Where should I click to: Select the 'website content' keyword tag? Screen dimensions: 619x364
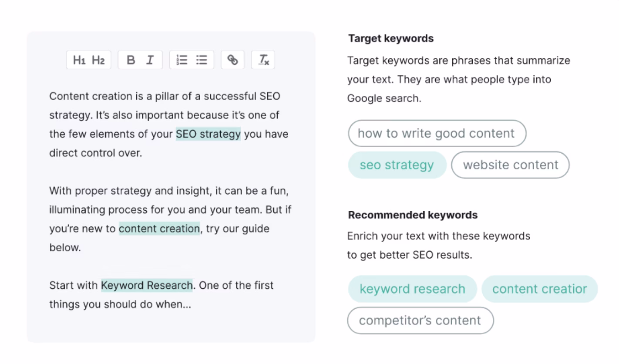(510, 165)
